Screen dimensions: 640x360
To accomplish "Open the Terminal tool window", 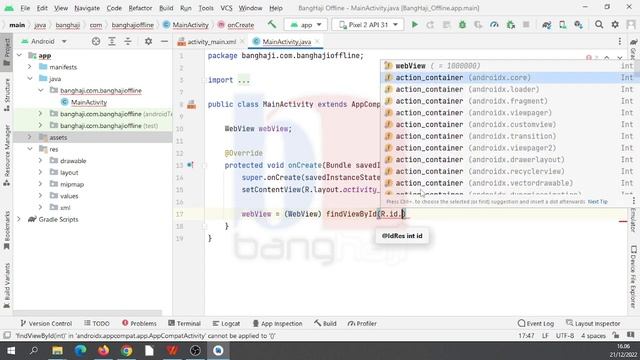I will tap(184, 323).
